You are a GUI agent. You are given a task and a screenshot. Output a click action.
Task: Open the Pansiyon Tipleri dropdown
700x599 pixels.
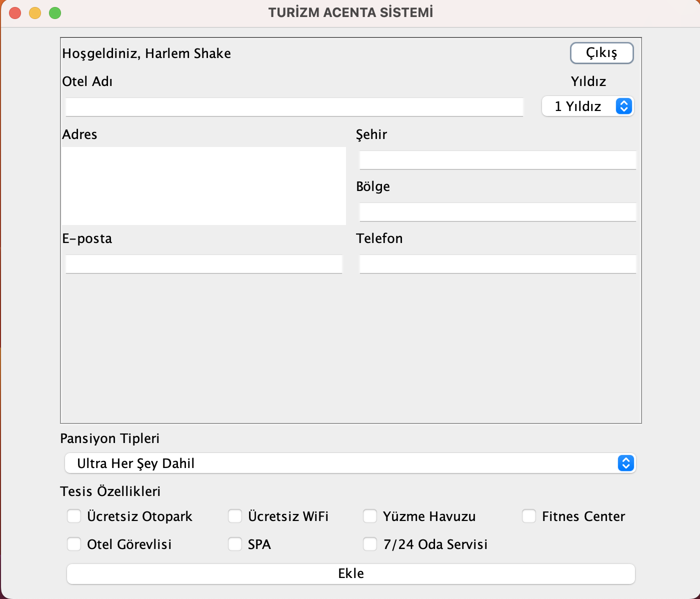[350, 463]
